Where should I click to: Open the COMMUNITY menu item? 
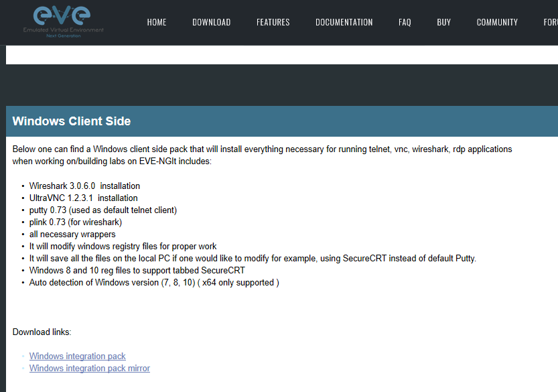click(497, 22)
